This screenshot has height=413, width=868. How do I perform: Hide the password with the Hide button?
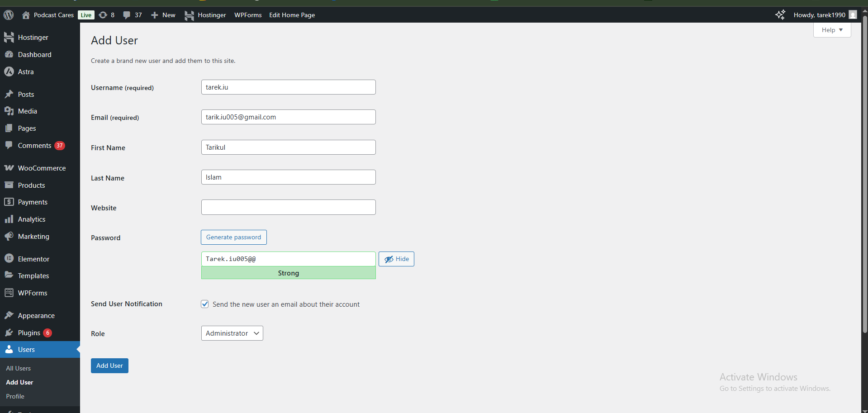pyautogui.click(x=396, y=259)
